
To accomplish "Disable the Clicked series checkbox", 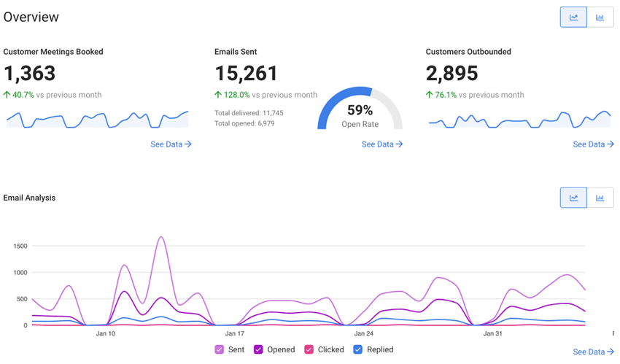I will 309,349.
